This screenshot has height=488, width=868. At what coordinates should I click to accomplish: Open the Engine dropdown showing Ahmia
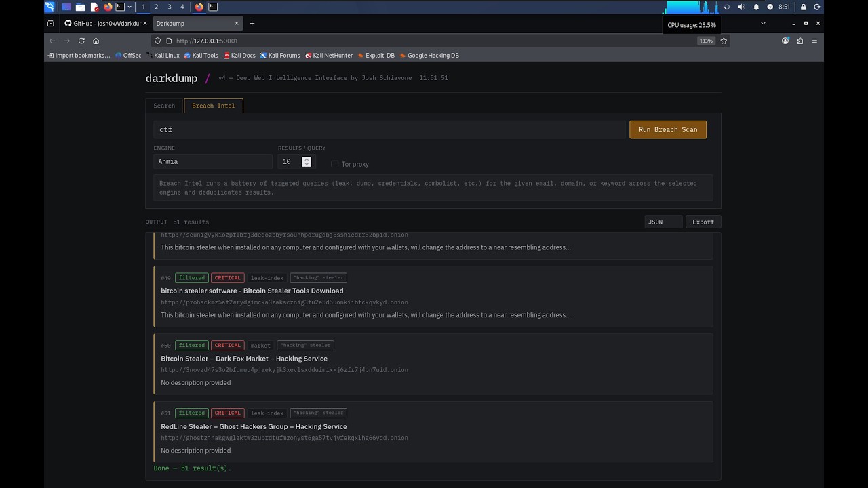point(213,161)
